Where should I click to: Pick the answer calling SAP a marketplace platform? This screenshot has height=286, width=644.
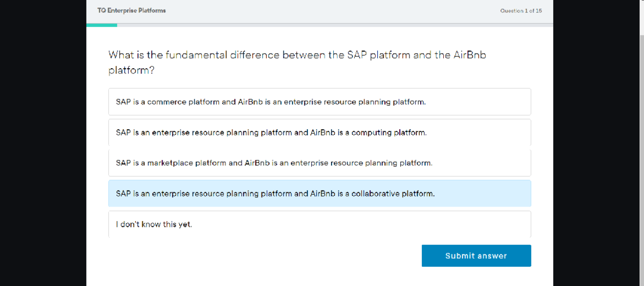[319, 163]
